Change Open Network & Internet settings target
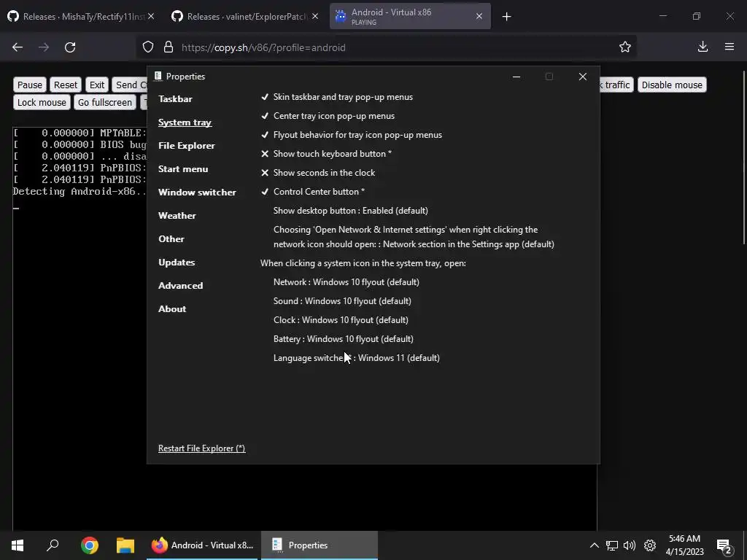Image resolution: width=747 pixels, height=560 pixels. pyautogui.click(x=414, y=237)
